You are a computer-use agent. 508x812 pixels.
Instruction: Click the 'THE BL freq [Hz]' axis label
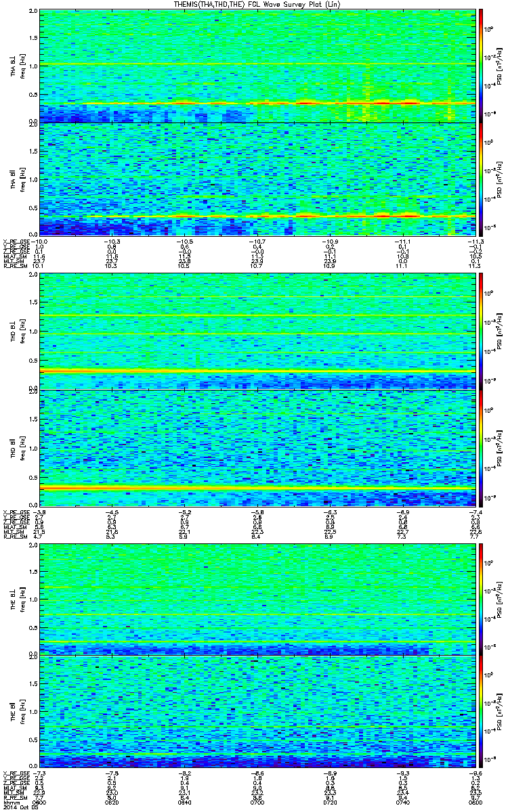coord(17,598)
